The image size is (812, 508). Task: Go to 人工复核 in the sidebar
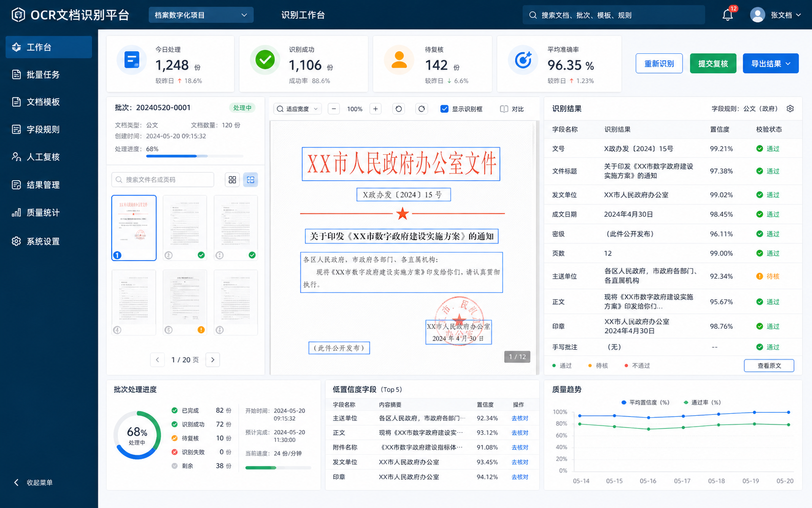pyautogui.click(x=49, y=157)
